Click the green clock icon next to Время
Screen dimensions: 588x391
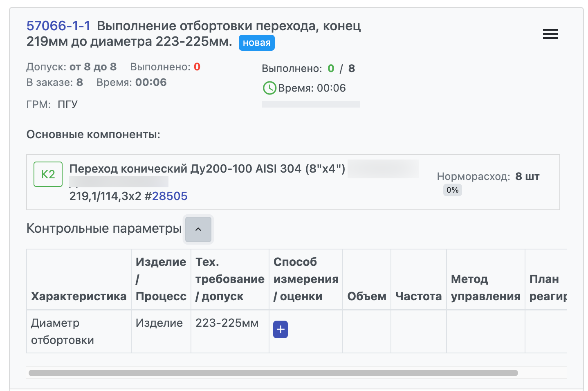click(269, 88)
